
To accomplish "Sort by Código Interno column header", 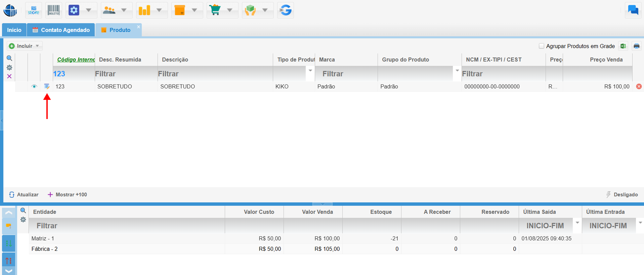I will click(x=76, y=60).
